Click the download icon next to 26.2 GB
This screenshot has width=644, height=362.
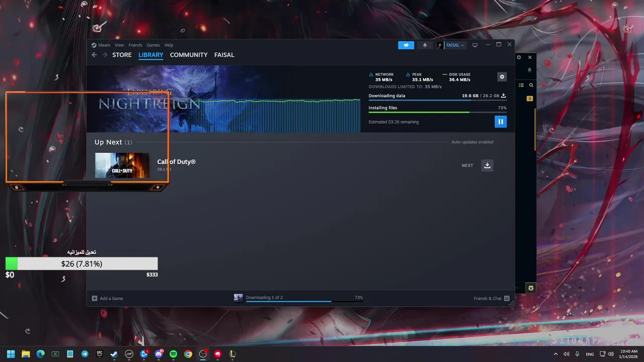[x=504, y=96]
